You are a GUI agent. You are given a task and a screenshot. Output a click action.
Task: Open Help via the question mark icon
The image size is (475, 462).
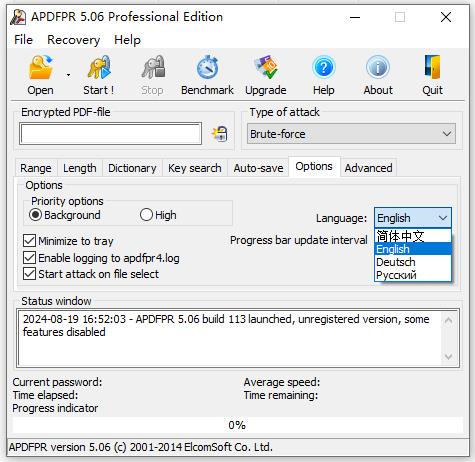pos(324,67)
